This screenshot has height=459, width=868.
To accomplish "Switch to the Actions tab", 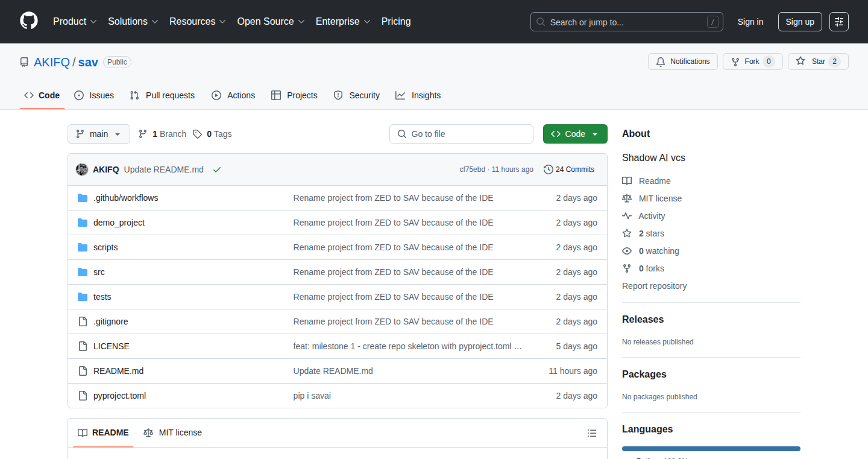I will click(233, 95).
